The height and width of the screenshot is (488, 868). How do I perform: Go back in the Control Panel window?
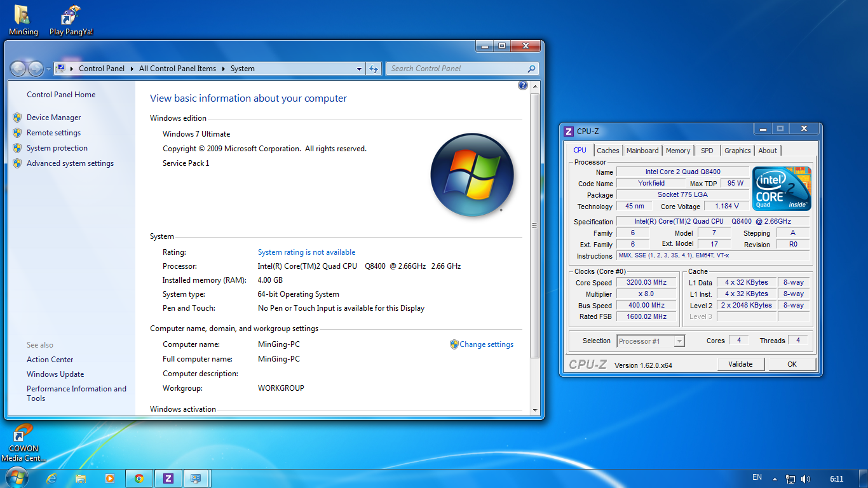pos(18,69)
